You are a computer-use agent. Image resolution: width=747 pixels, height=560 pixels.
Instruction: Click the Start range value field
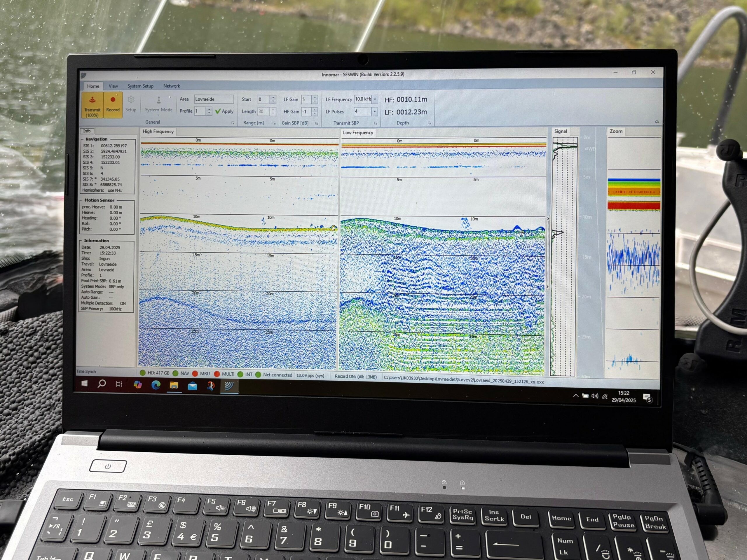pos(264,99)
